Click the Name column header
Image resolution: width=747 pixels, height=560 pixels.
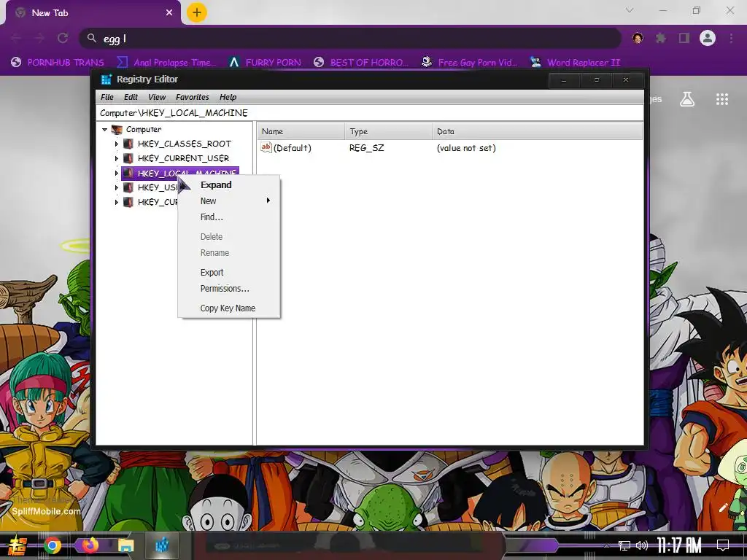pyautogui.click(x=301, y=131)
